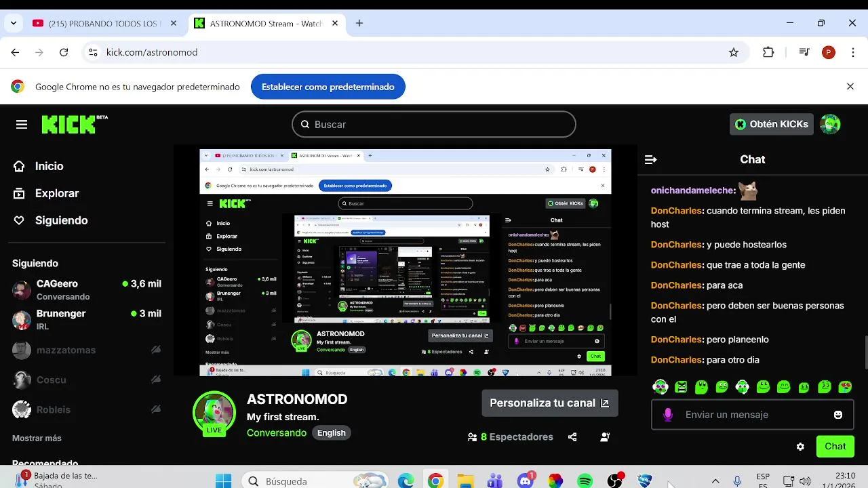
Task: Show hidden system tray icons
Action: [715, 481]
